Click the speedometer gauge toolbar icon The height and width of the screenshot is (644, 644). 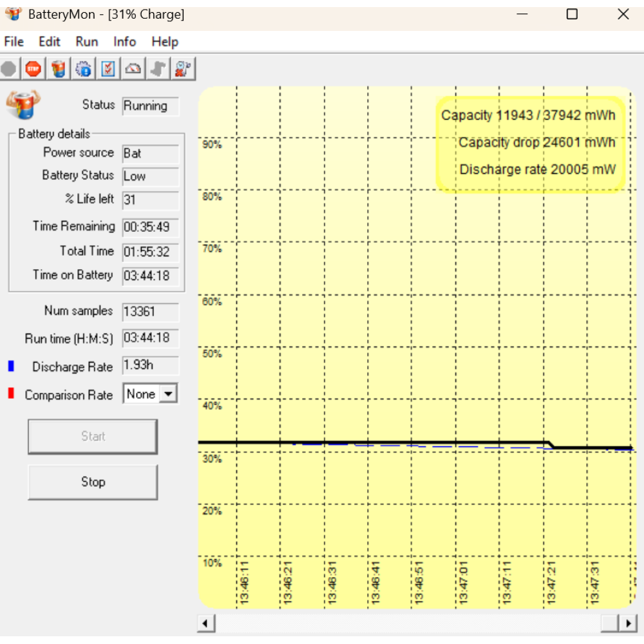[x=133, y=69]
